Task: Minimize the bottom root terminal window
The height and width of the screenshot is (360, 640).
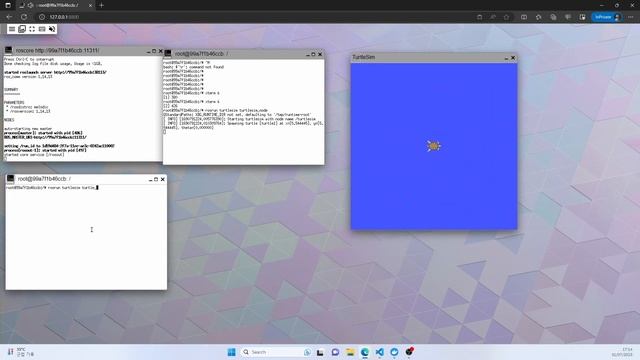Action: point(150,180)
